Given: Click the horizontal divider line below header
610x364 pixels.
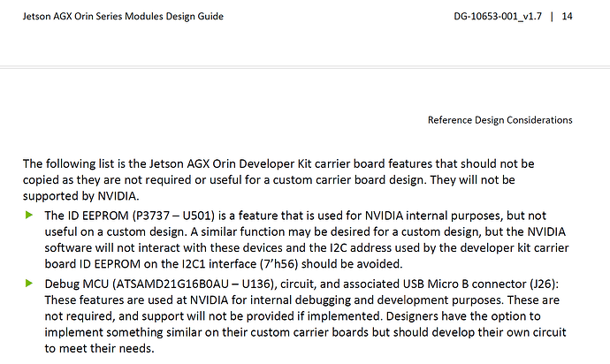Looking at the screenshot, I should tap(305, 67).
